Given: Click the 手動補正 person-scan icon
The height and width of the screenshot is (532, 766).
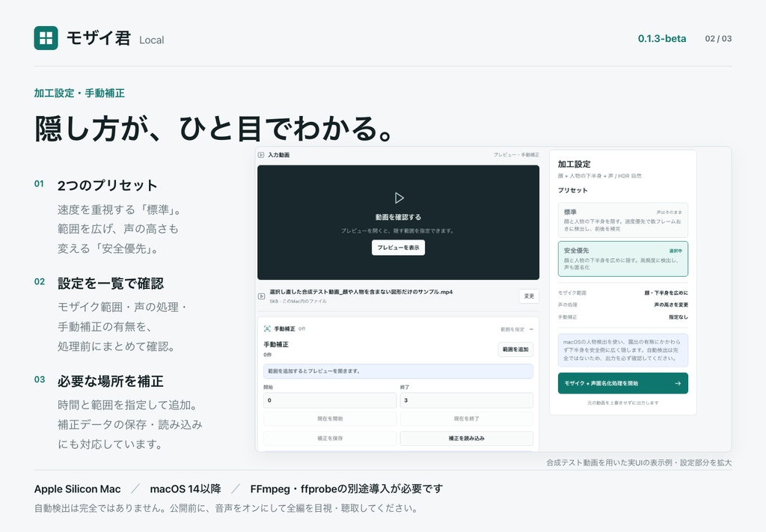Looking at the screenshot, I should click(x=267, y=328).
